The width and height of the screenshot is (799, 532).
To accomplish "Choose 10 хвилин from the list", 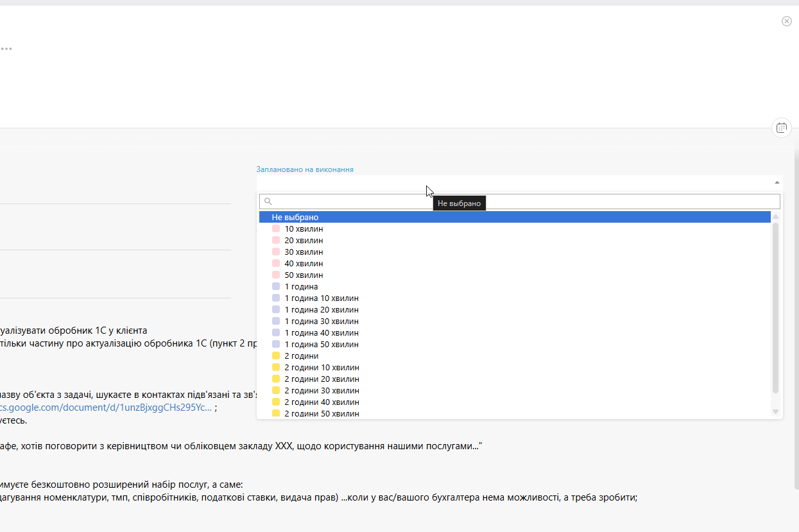I will [515, 228].
